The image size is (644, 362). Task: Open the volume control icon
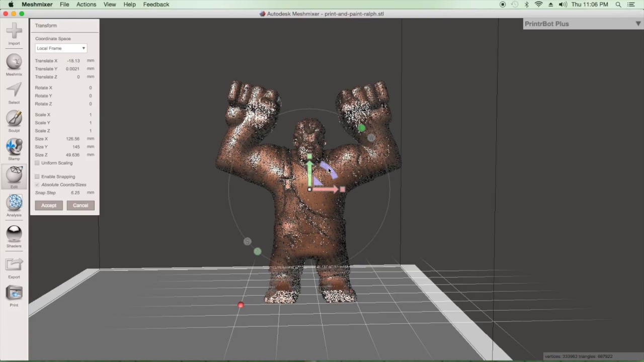pyautogui.click(x=562, y=5)
